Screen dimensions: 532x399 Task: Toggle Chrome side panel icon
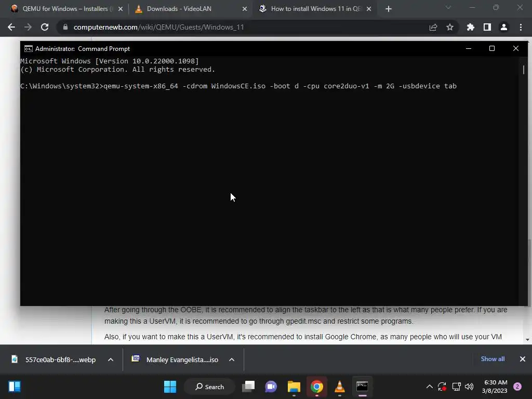pyautogui.click(x=487, y=27)
